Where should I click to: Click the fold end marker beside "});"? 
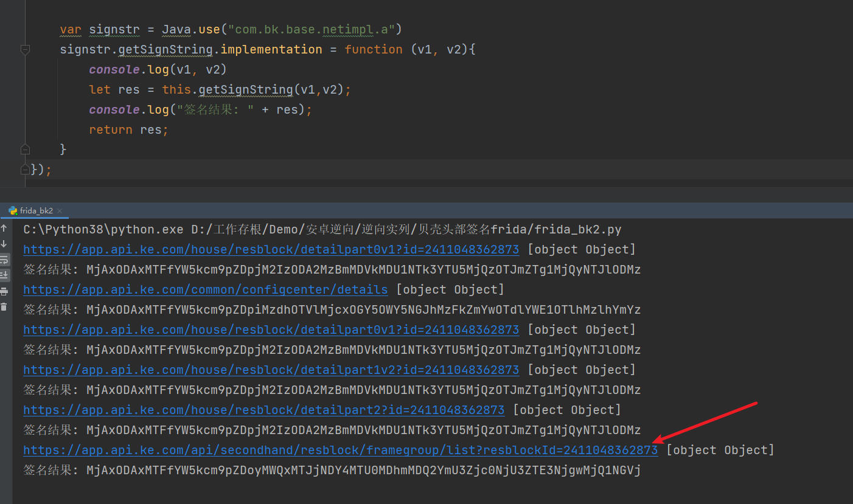[25, 169]
